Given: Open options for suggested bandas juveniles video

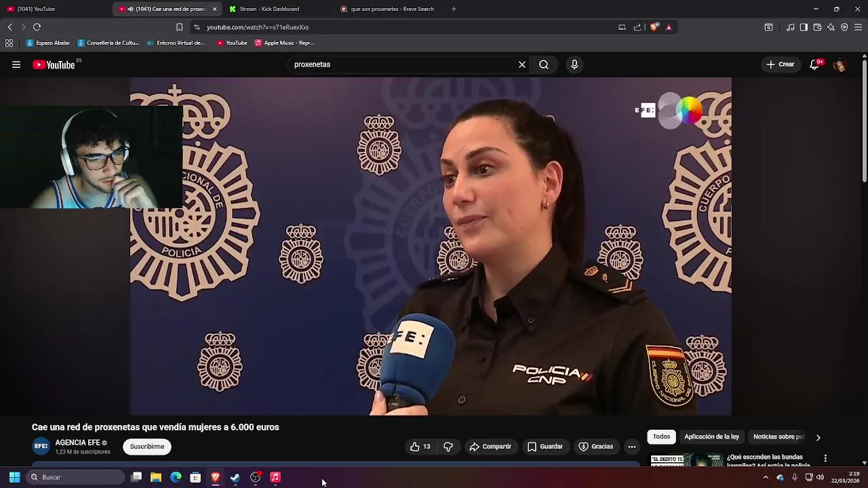Looking at the screenshot, I should 825,458.
